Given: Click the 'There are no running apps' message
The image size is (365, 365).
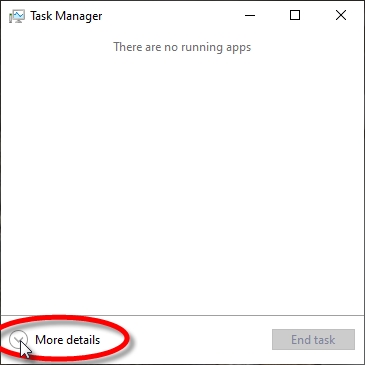Looking at the screenshot, I should pyautogui.click(x=182, y=47).
